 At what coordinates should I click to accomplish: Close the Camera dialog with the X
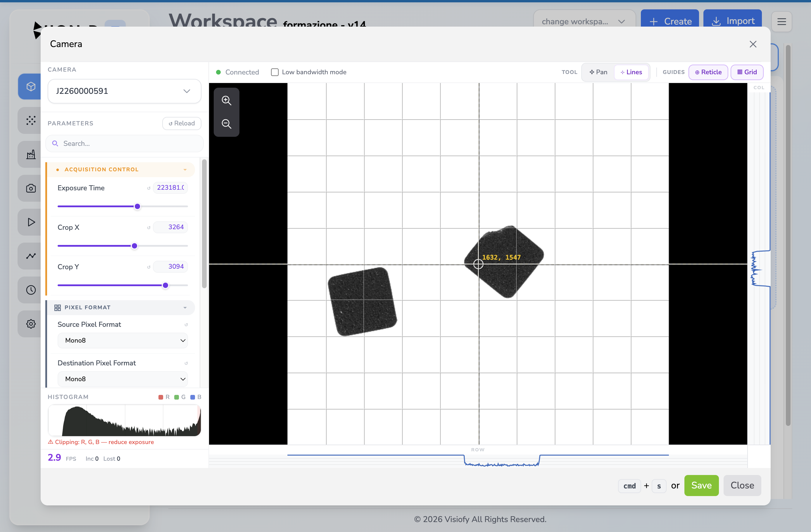753,44
